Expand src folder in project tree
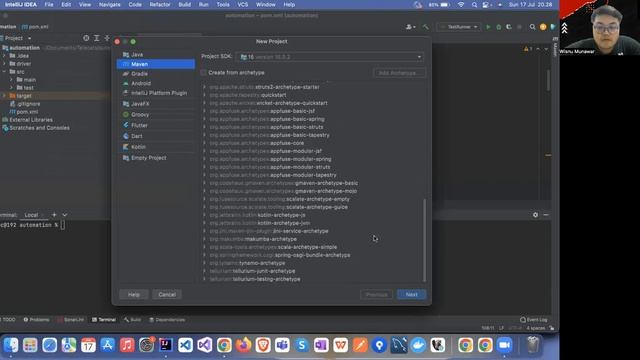This screenshot has height=360, width=640. (x=4, y=72)
